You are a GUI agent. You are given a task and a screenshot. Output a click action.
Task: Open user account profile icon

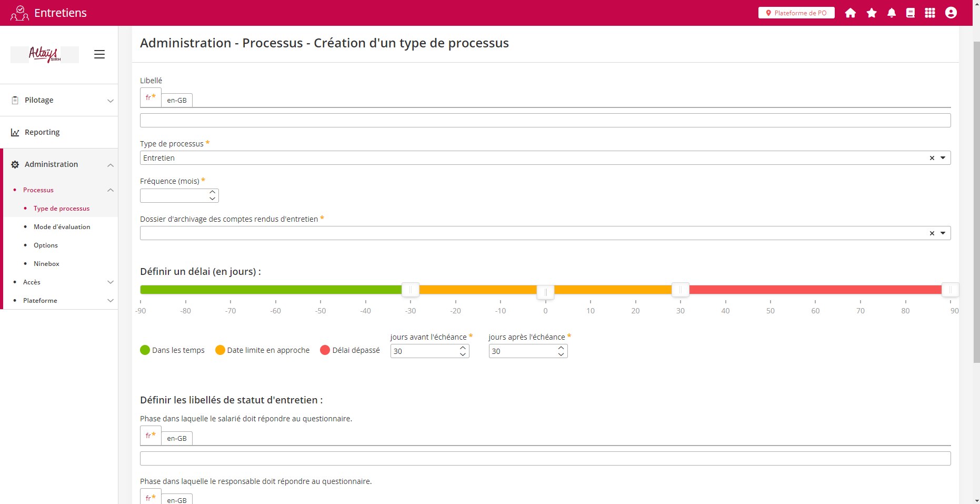pyautogui.click(x=951, y=13)
